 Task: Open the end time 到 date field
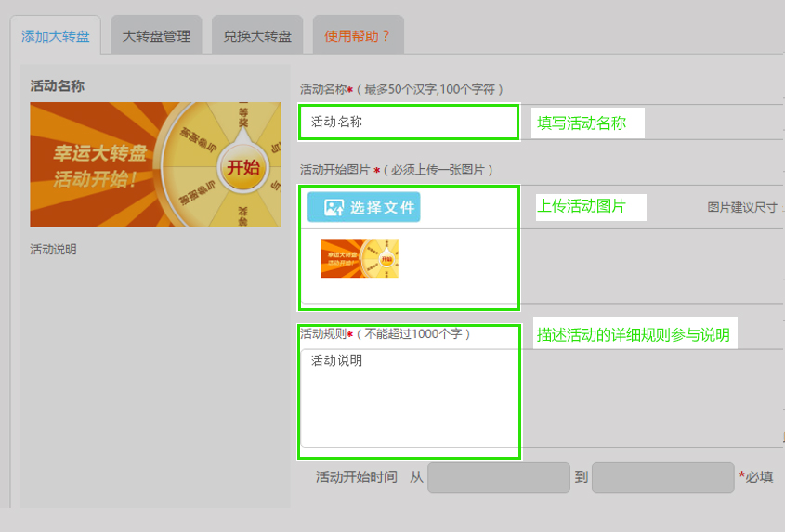point(662,477)
